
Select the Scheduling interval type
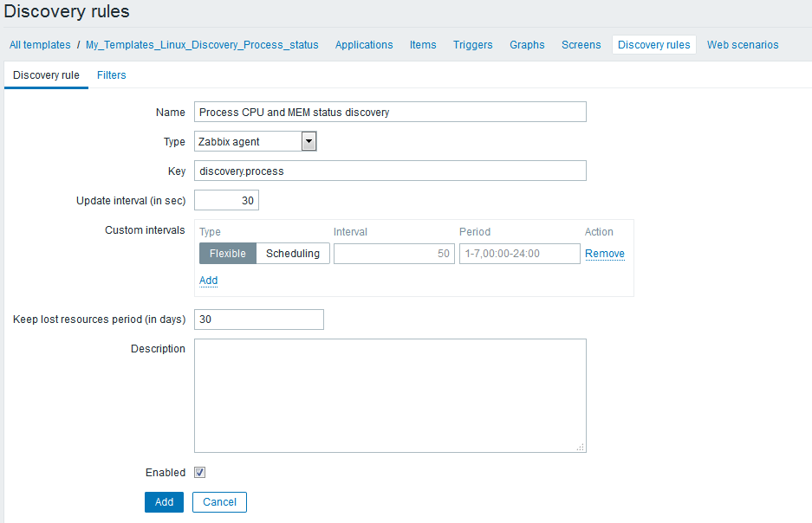[x=293, y=254]
